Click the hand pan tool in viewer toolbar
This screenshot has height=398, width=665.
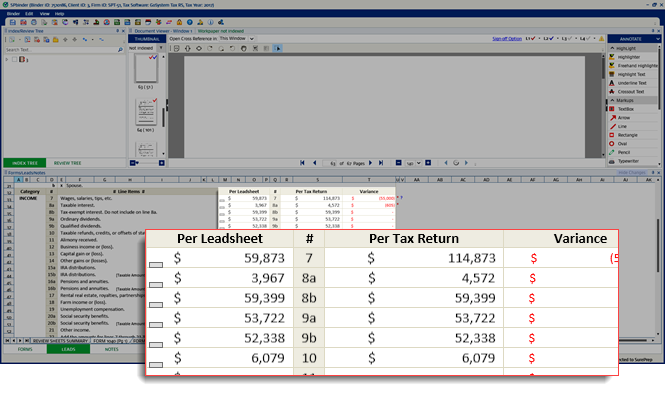(x=243, y=48)
